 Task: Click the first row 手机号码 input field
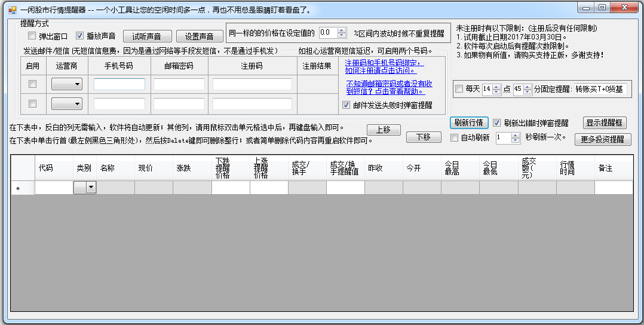click(x=119, y=84)
